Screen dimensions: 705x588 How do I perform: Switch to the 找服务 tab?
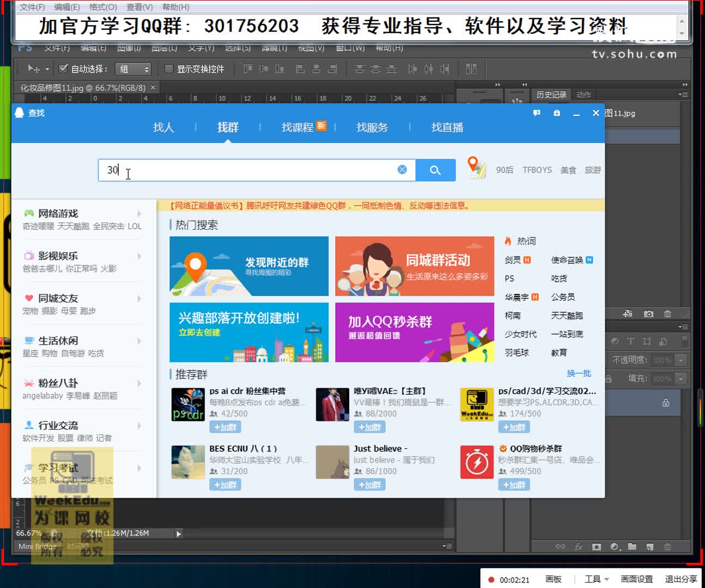coord(372,127)
